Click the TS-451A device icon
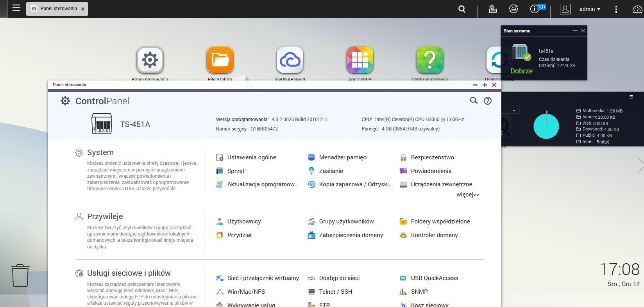 (102, 124)
